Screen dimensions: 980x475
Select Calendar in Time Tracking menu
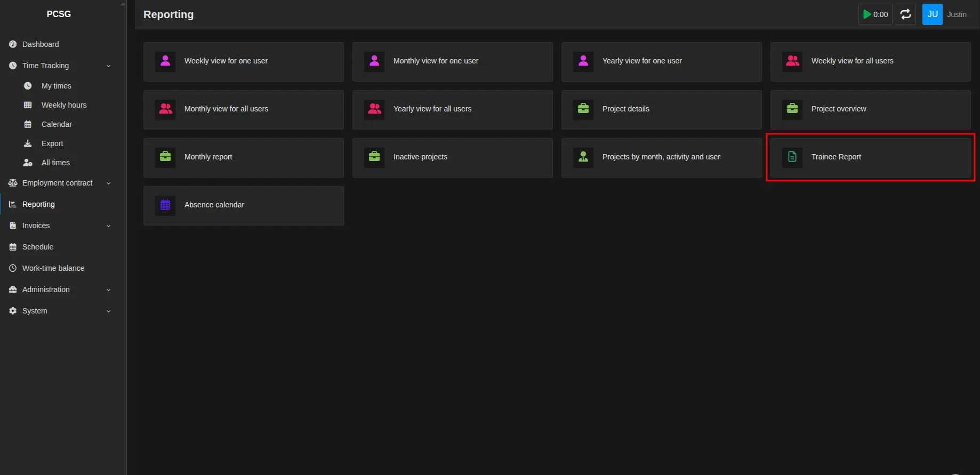[63, 124]
